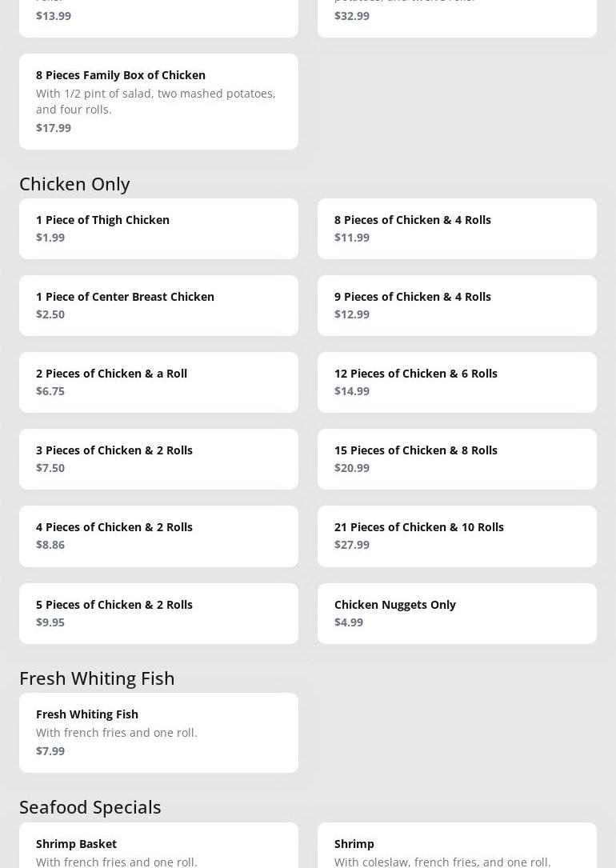This screenshot has width=616, height=868.
Task: Open 9 Pieces of Chicken & 4 Rolls
Action: pyautogui.click(x=457, y=305)
